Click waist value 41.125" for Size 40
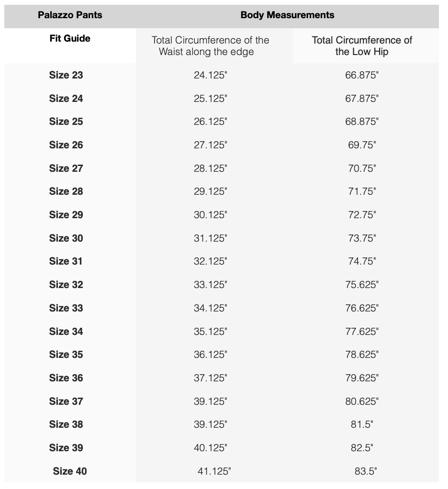This screenshot has width=448, height=489. pos(214,471)
